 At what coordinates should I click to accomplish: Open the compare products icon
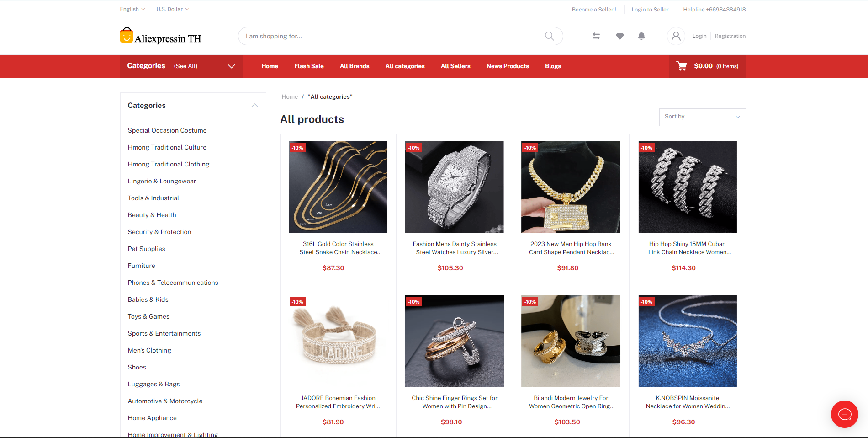pos(596,36)
